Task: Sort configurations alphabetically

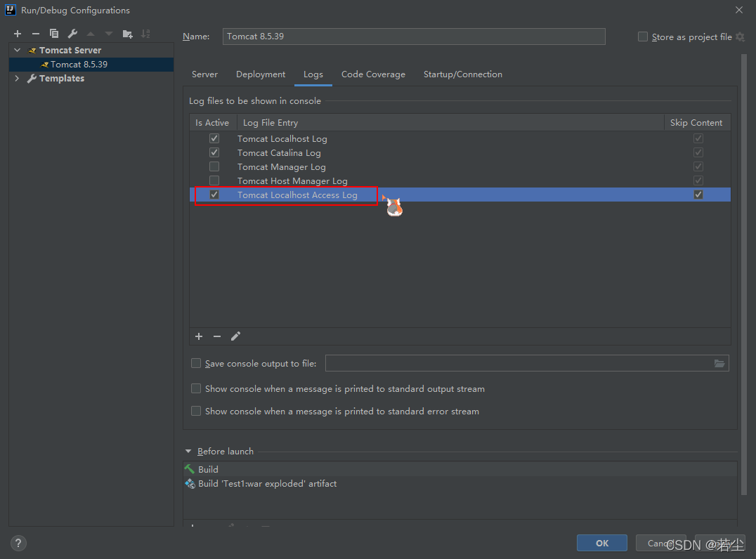Action: (145, 34)
